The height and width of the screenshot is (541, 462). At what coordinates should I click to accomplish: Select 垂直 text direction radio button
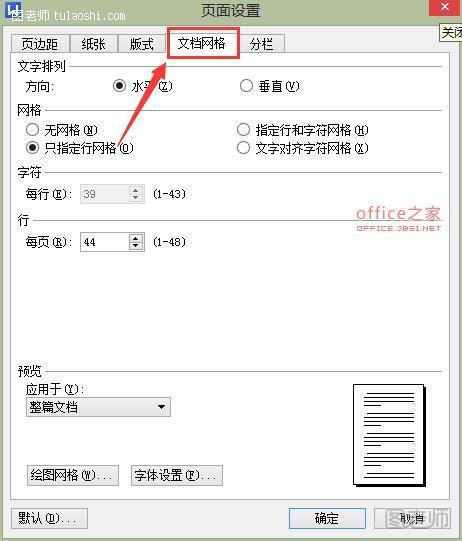pos(246,86)
